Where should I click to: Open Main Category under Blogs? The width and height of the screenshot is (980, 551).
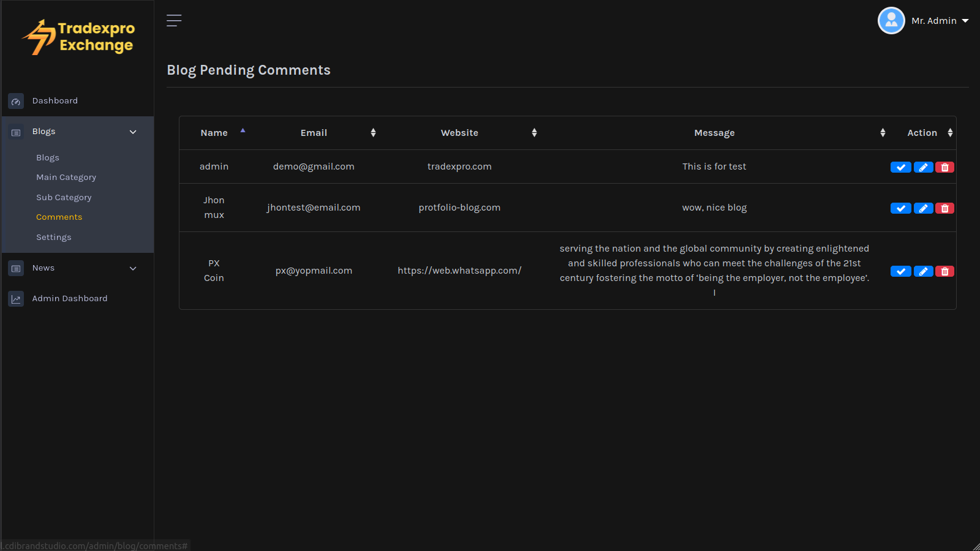click(66, 178)
